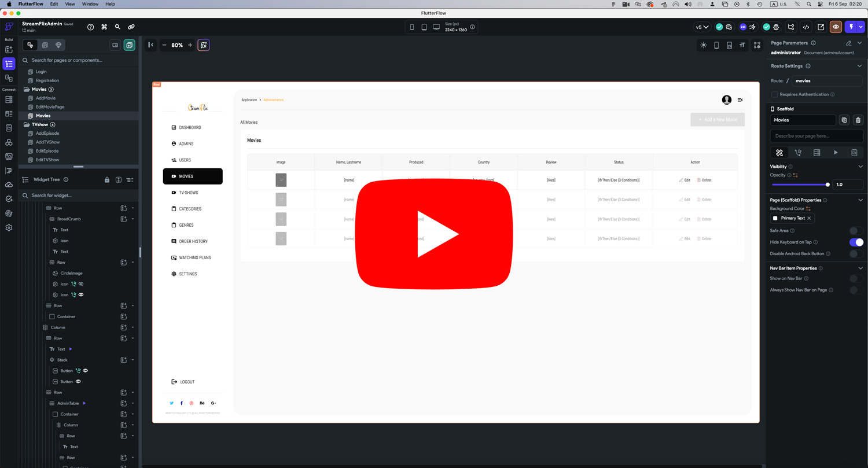Delete the page using trash icon

coord(858,120)
